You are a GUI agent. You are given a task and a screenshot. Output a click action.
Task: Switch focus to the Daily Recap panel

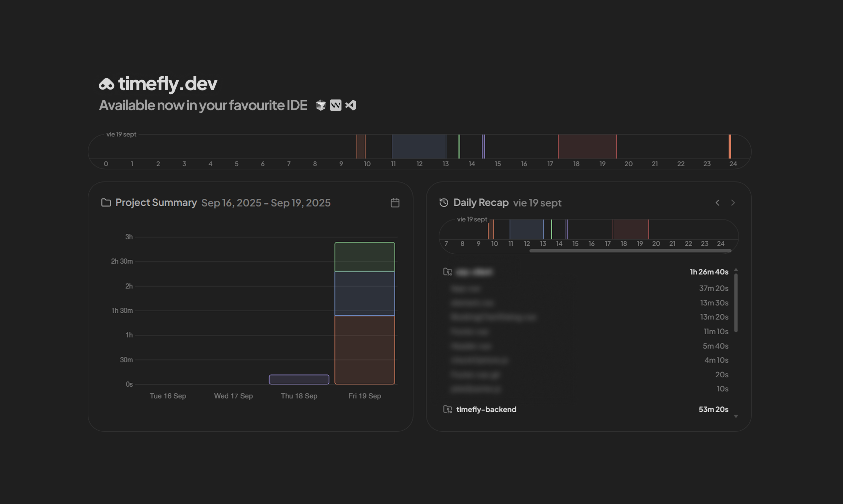481,202
